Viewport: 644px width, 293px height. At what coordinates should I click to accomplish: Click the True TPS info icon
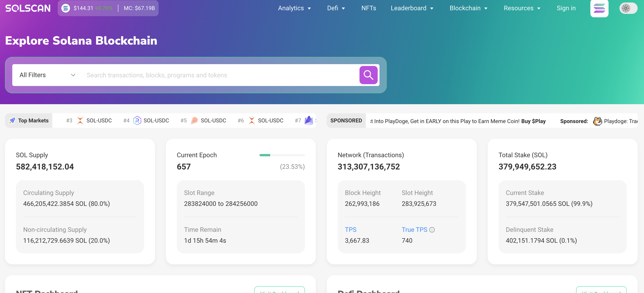pyautogui.click(x=432, y=230)
